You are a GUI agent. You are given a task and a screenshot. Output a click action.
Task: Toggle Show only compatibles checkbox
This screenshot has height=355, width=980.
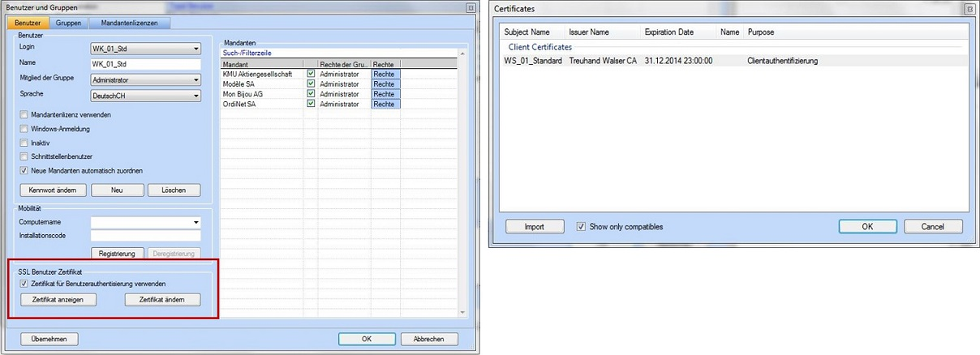point(580,226)
